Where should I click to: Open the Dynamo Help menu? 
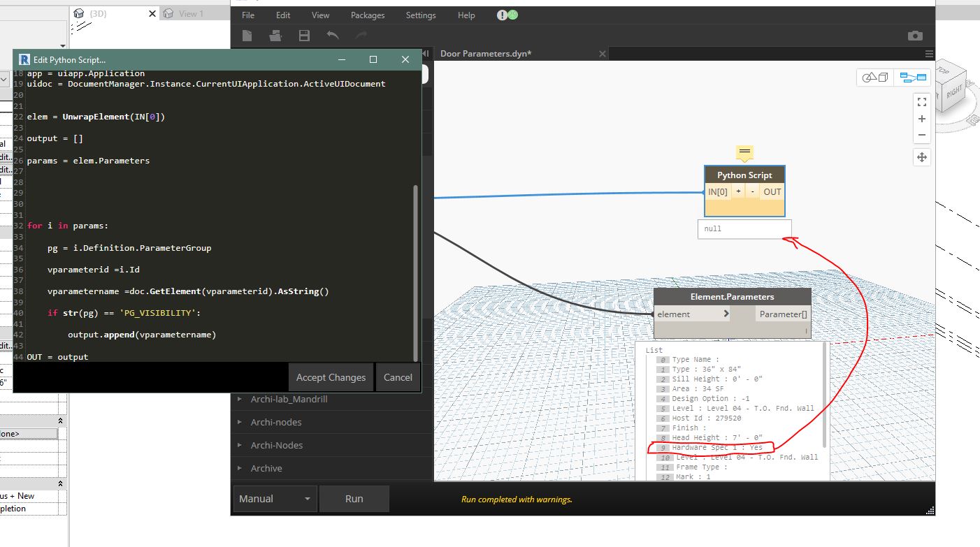pyautogui.click(x=466, y=15)
